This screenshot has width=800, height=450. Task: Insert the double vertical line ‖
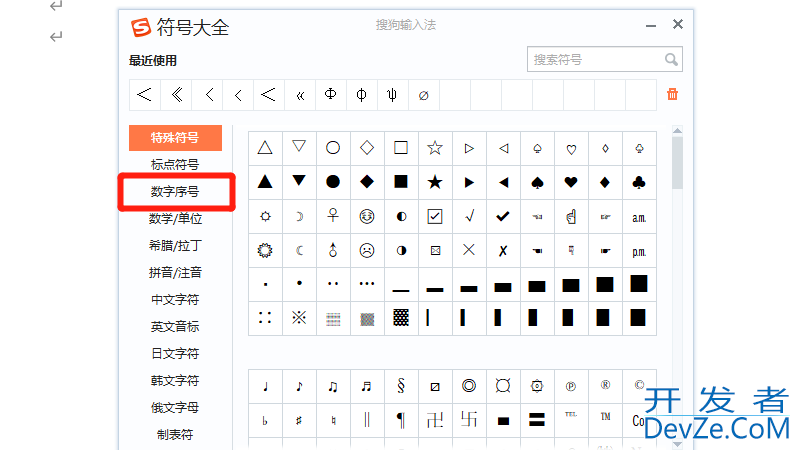367,420
